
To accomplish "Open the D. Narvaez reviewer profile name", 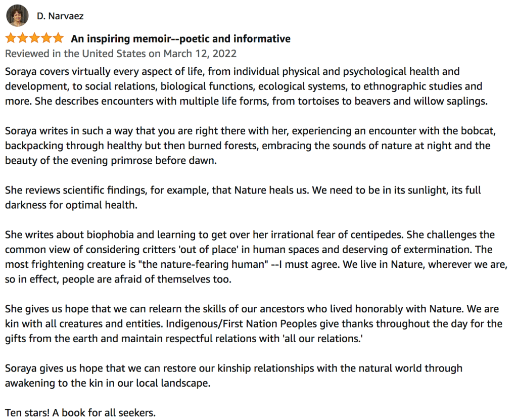I will (x=60, y=16).
